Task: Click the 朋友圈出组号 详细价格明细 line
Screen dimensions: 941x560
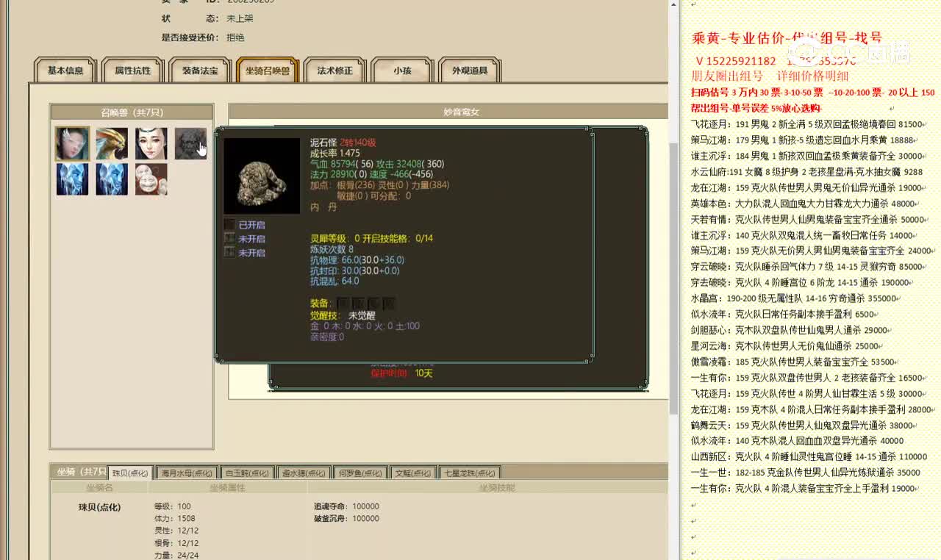Action: point(770,76)
